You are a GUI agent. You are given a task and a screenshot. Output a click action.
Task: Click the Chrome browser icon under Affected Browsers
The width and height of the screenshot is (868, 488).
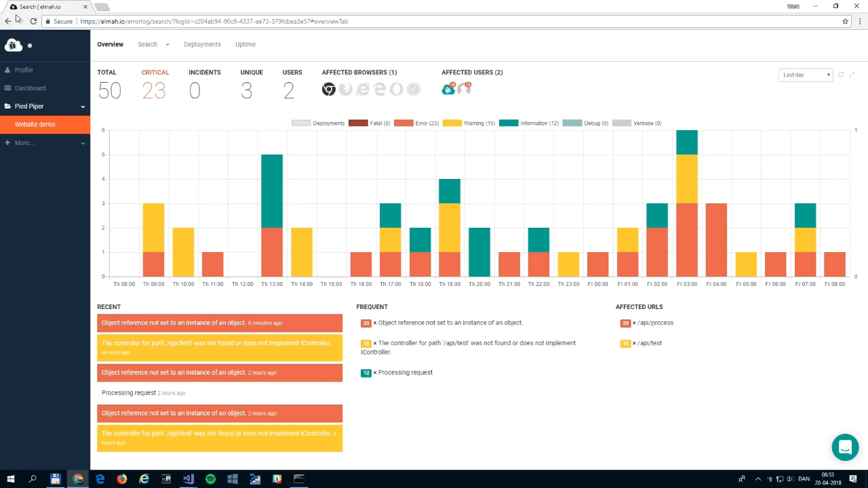[x=329, y=89]
